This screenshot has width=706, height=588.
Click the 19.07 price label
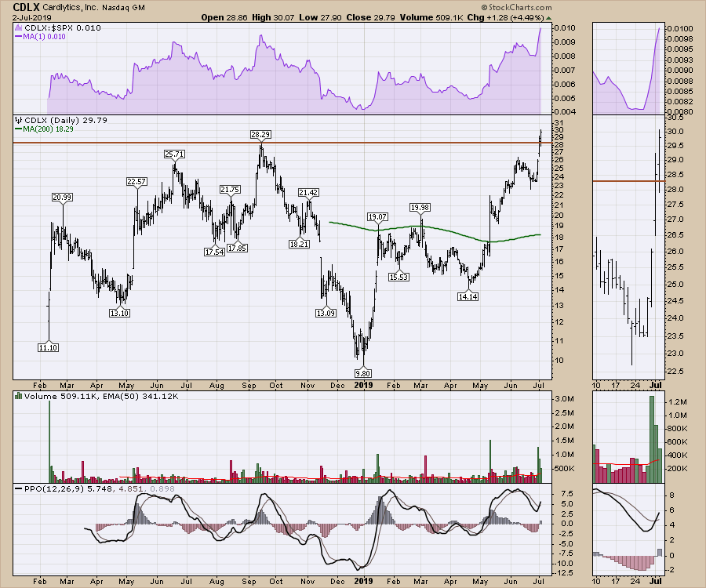[377, 217]
